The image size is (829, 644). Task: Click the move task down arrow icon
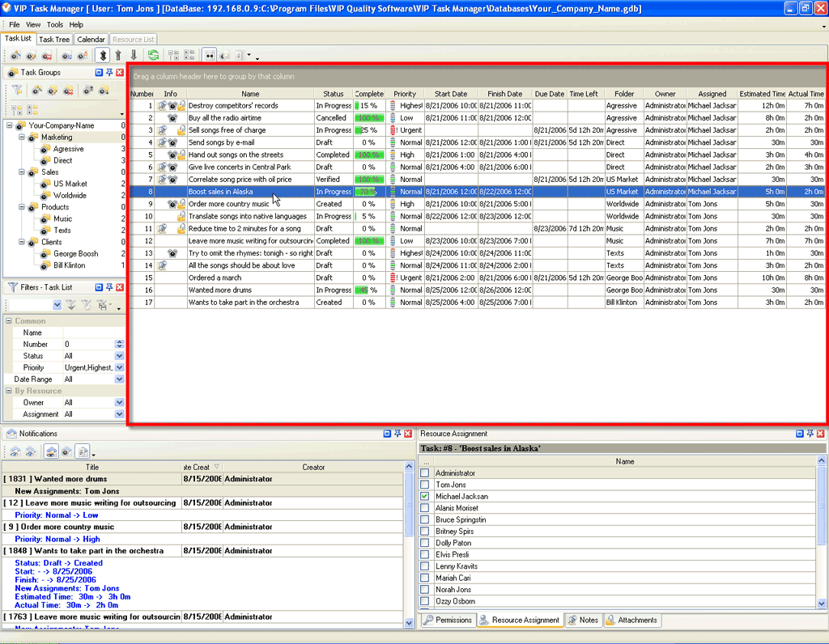point(134,56)
